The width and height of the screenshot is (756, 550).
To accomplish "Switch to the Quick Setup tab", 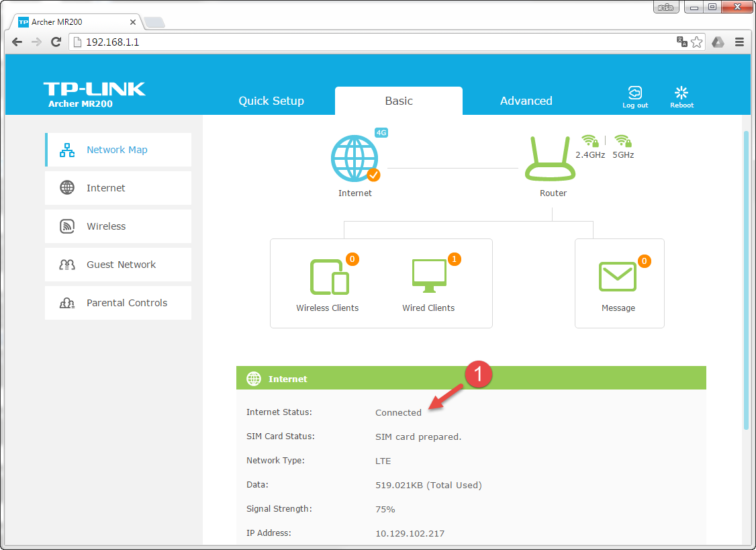I will 271,101.
